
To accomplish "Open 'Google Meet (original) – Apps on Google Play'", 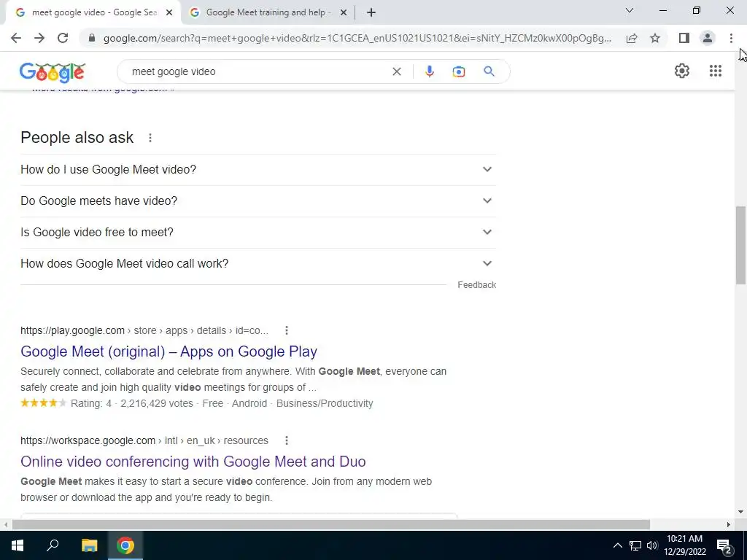I will point(169,351).
